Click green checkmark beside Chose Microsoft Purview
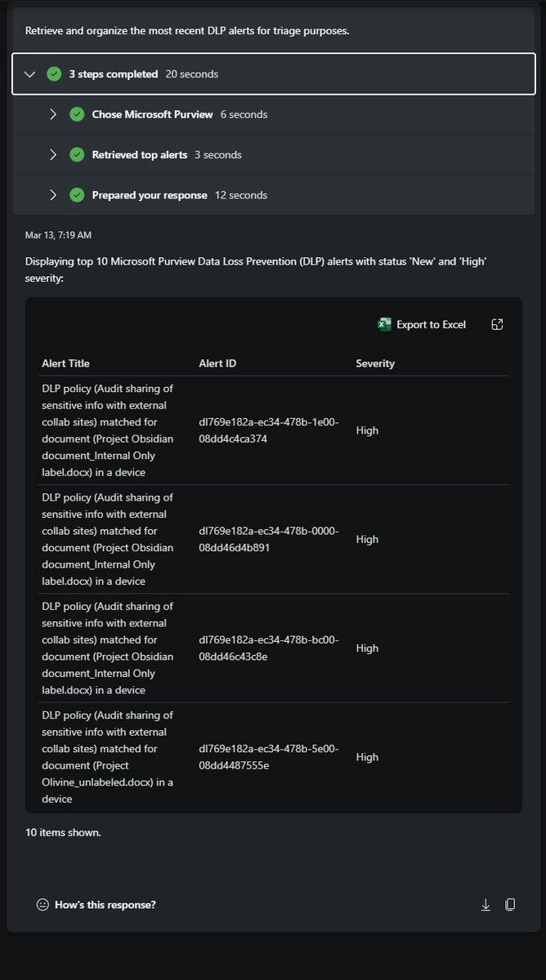This screenshot has height=980, width=546. pyautogui.click(x=77, y=114)
